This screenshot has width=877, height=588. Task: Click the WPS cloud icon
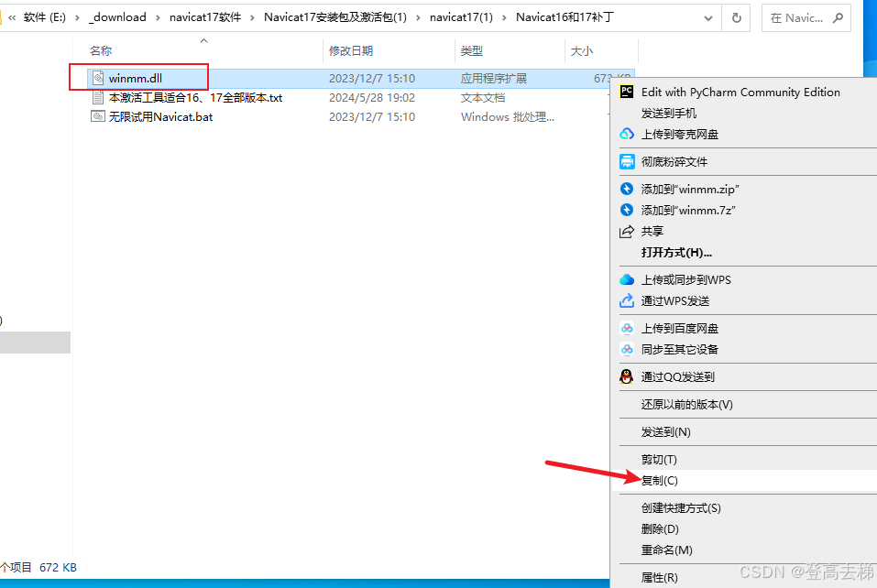click(x=627, y=279)
